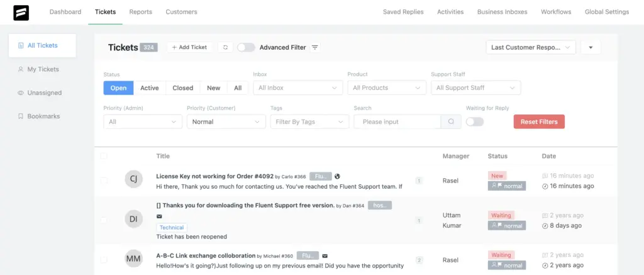Switch to the Reports tab
The image size is (644, 275).
pyautogui.click(x=140, y=12)
